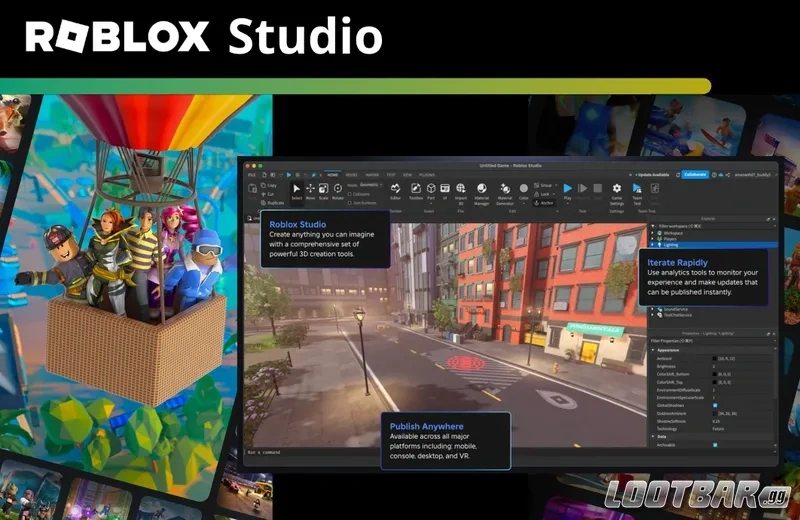This screenshot has height=520, width=800.
Task: Select TextChatService in the Explorer
Action: tap(678, 315)
